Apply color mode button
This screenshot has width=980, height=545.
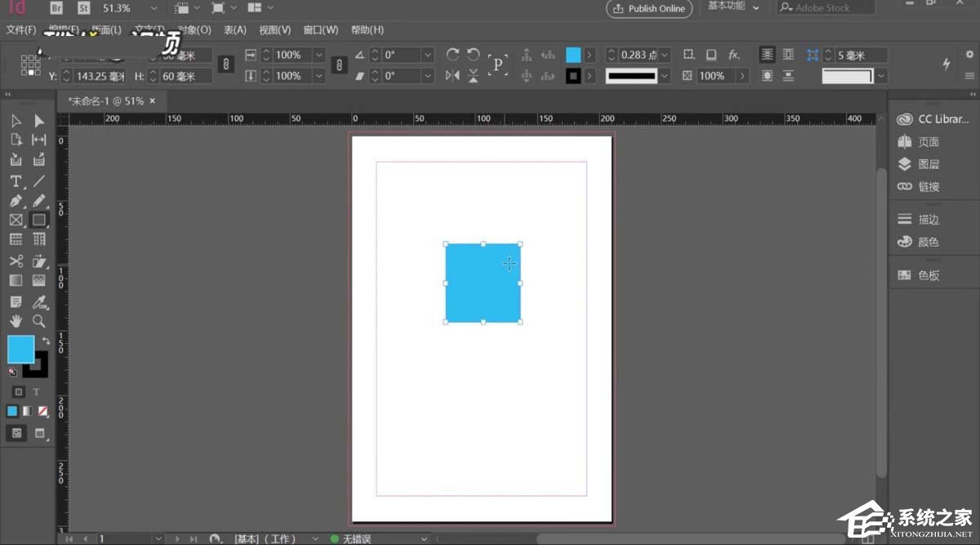point(12,411)
